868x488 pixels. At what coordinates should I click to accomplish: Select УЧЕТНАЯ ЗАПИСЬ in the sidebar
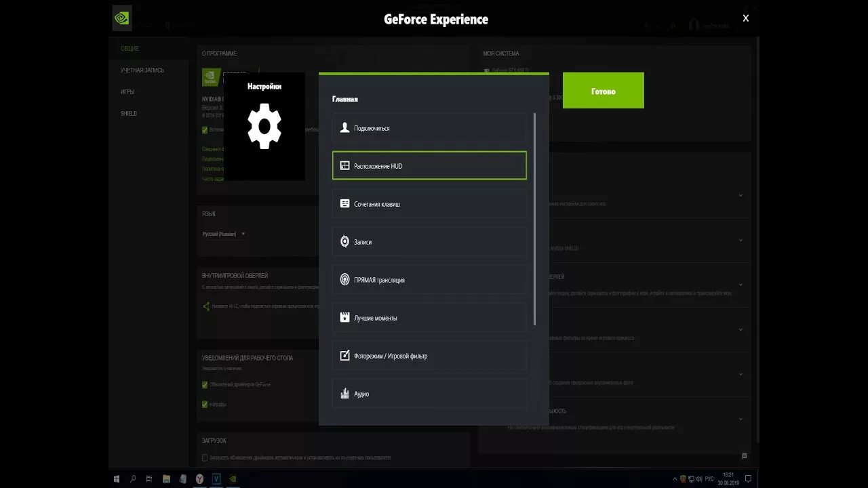click(142, 70)
